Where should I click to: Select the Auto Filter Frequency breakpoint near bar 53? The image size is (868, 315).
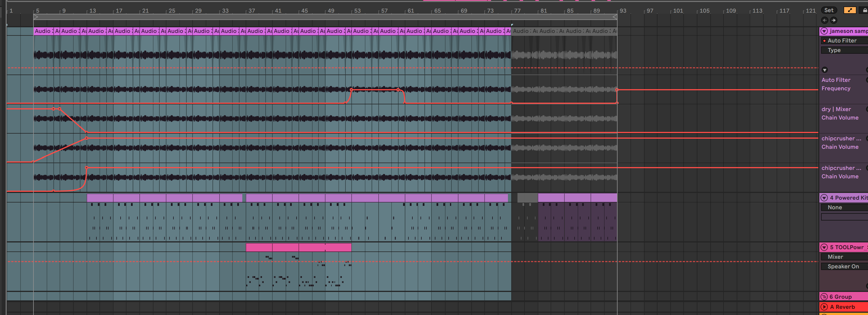pos(351,90)
